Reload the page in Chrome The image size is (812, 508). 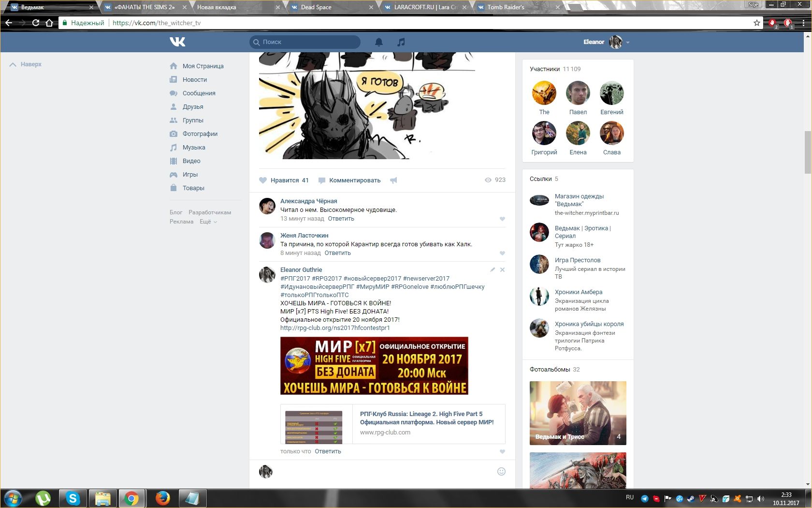pos(35,23)
